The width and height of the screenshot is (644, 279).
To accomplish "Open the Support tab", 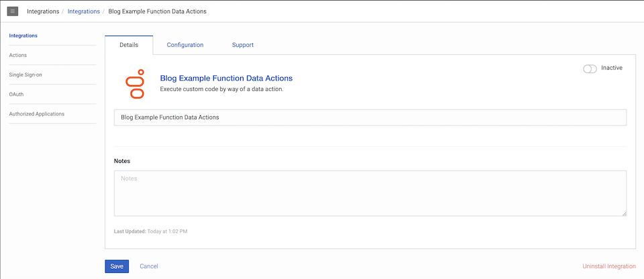I will pos(242,45).
